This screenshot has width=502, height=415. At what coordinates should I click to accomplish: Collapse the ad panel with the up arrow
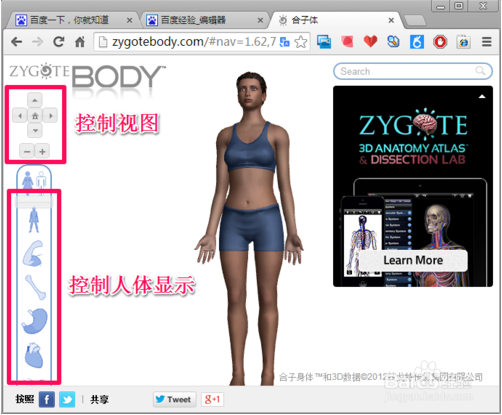click(x=482, y=96)
